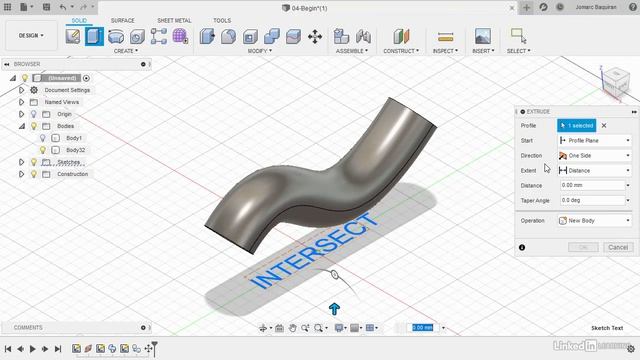
Task: Open the data panel grid icon
Action: [x=7, y=7]
